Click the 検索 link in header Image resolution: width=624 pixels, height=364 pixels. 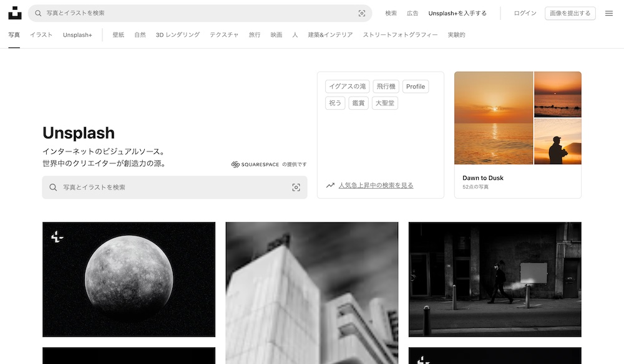click(x=391, y=13)
